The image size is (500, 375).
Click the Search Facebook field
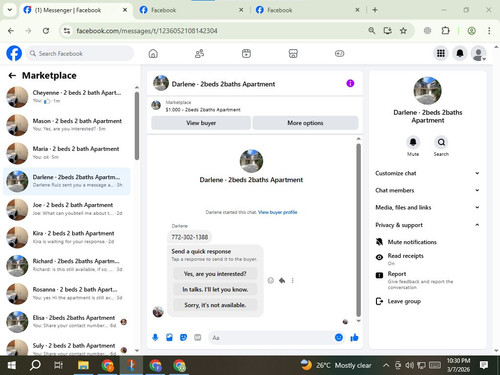pos(80,53)
